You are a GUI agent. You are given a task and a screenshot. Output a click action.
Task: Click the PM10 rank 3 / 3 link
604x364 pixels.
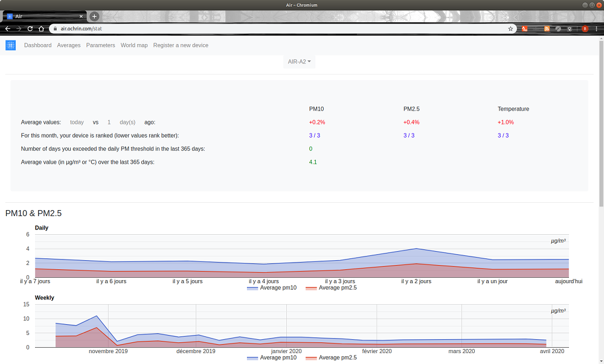click(x=314, y=135)
